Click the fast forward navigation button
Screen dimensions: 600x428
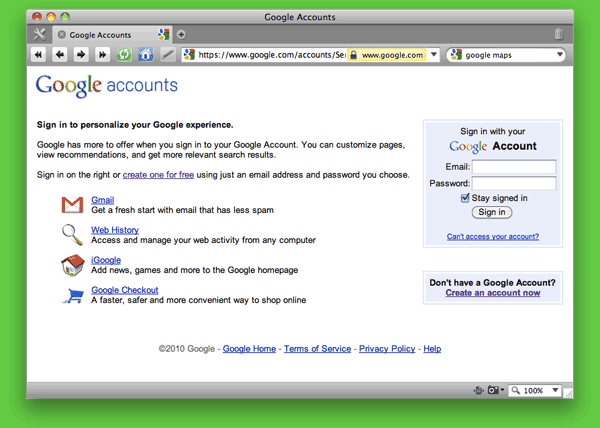[x=102, y=55]
